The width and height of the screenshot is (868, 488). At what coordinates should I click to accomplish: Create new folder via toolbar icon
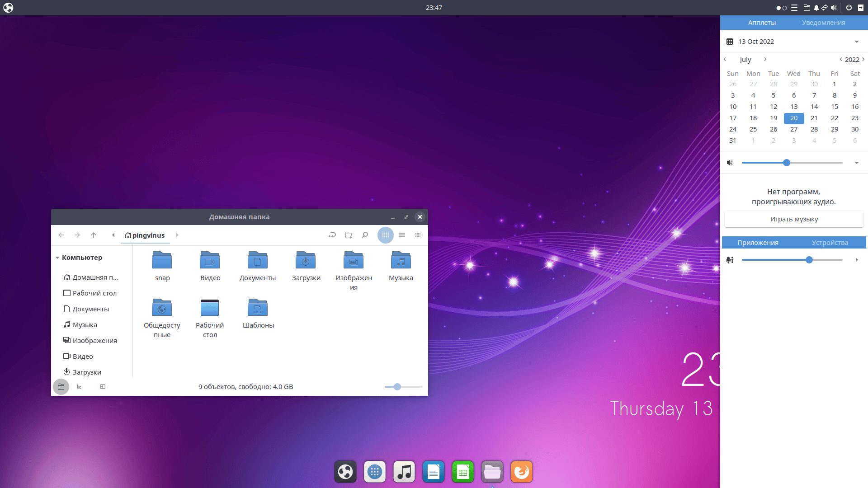tap(349, 235)
